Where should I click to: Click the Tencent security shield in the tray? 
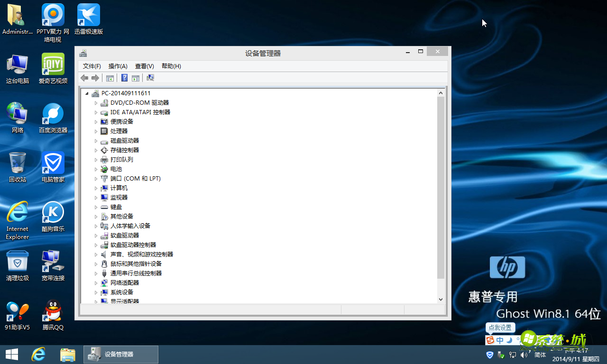tap(489, 355)
